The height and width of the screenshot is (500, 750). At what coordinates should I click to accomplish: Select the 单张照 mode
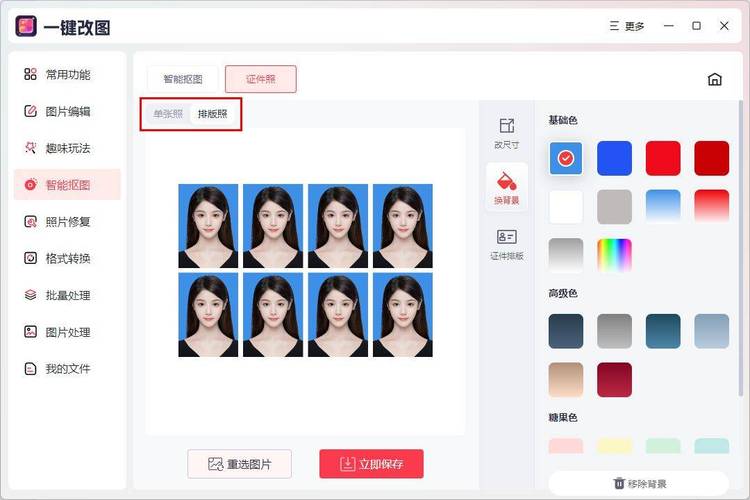168,114
